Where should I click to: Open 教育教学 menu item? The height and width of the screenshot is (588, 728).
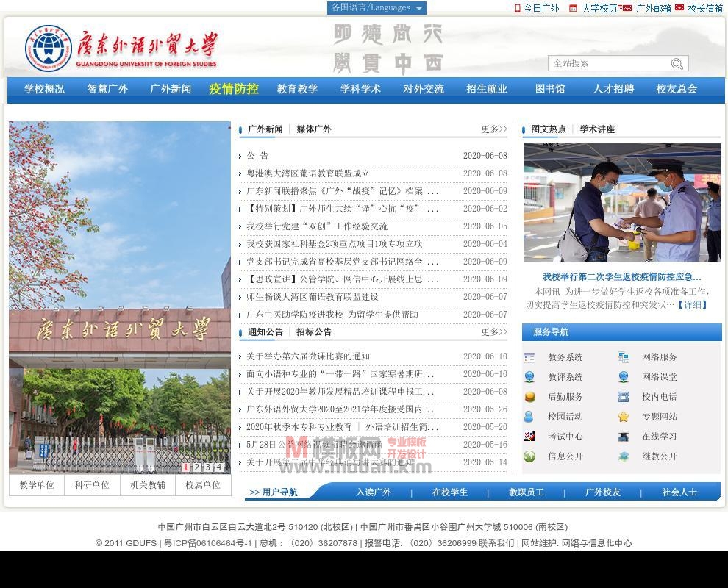coord(297,89)
